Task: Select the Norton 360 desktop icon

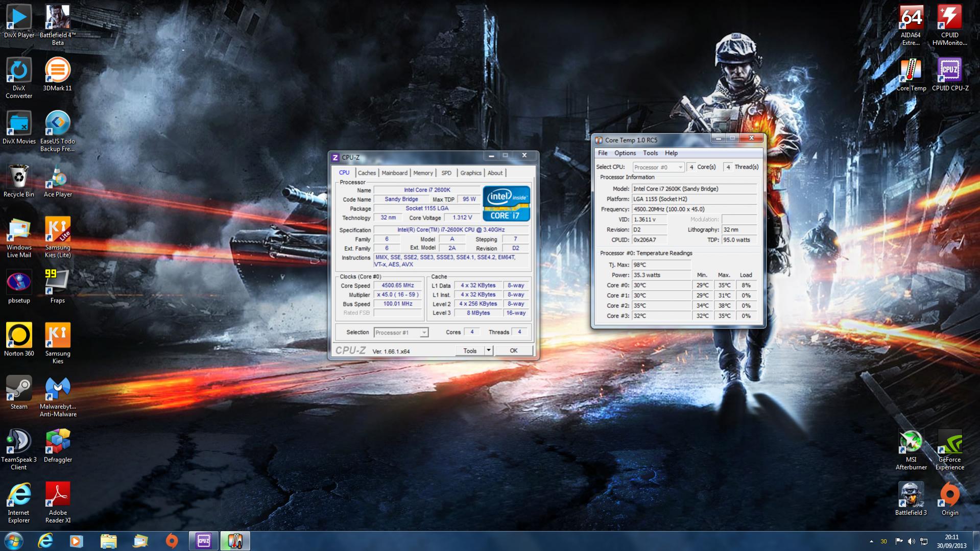Action: 19,340
